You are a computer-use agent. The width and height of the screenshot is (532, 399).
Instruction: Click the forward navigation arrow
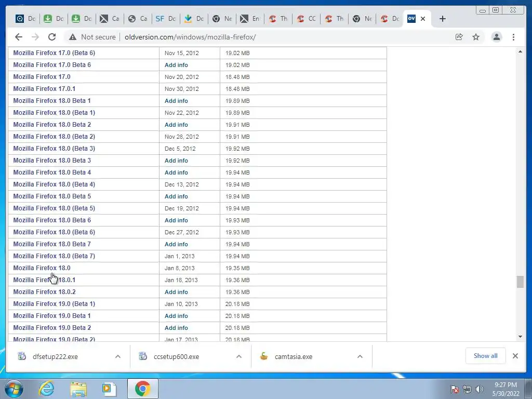[x=35, y=37]
